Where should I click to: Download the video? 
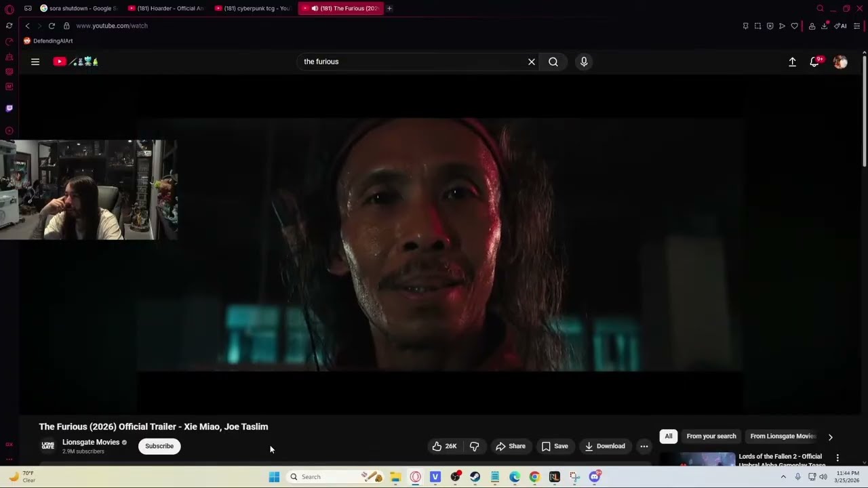coord(605,446)
